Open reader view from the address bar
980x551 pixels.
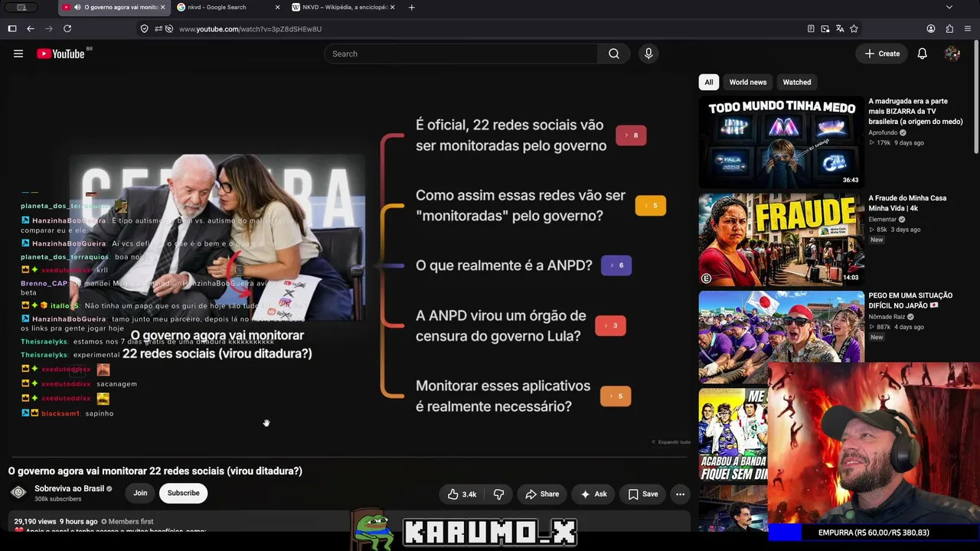coord(811,29)
